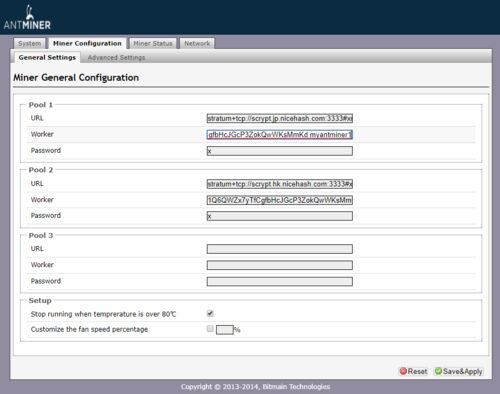500x394 pixels.
Task: Click the Miner General Configuration heading
Action: point(76,78)
